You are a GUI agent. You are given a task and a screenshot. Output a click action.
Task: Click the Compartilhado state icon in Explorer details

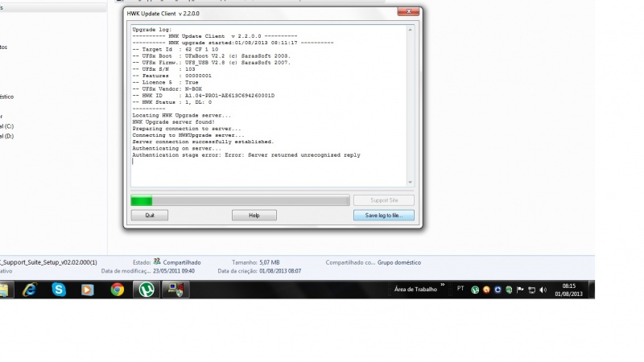(x=157, y=261)
